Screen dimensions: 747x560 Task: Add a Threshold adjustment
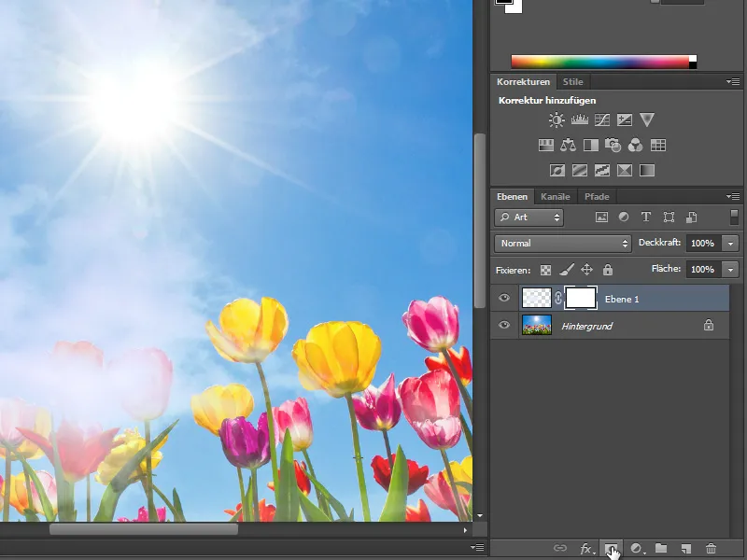[x=601, y=170]
